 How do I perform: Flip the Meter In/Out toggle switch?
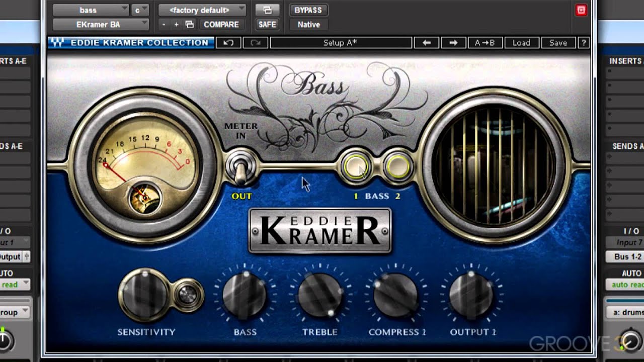tap(241, 168)
